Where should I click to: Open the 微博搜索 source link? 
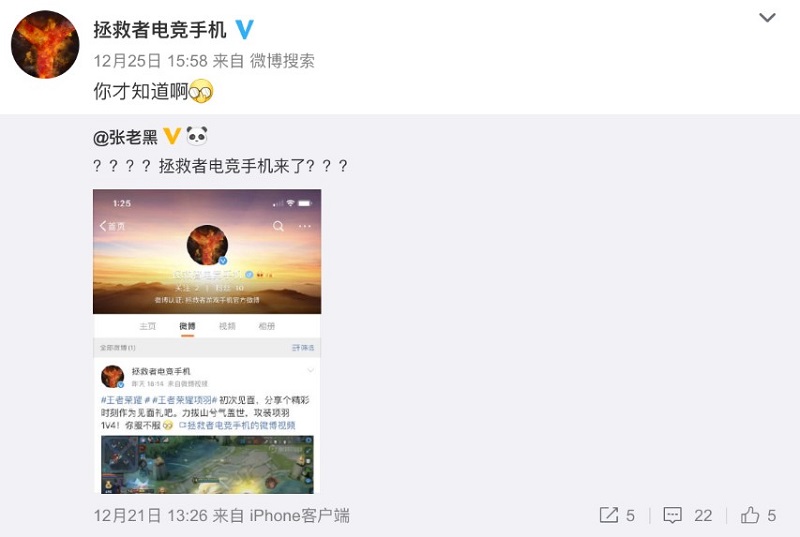282,61
